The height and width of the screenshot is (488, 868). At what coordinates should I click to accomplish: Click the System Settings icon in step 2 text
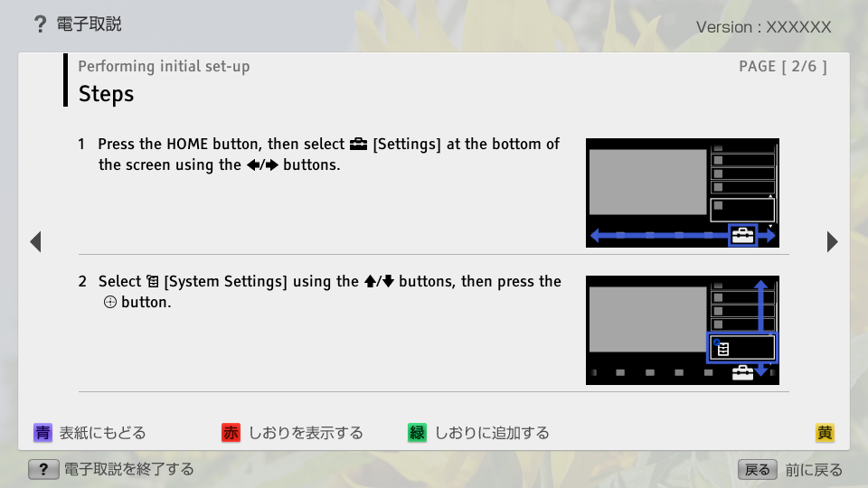(x=153, y=282)
